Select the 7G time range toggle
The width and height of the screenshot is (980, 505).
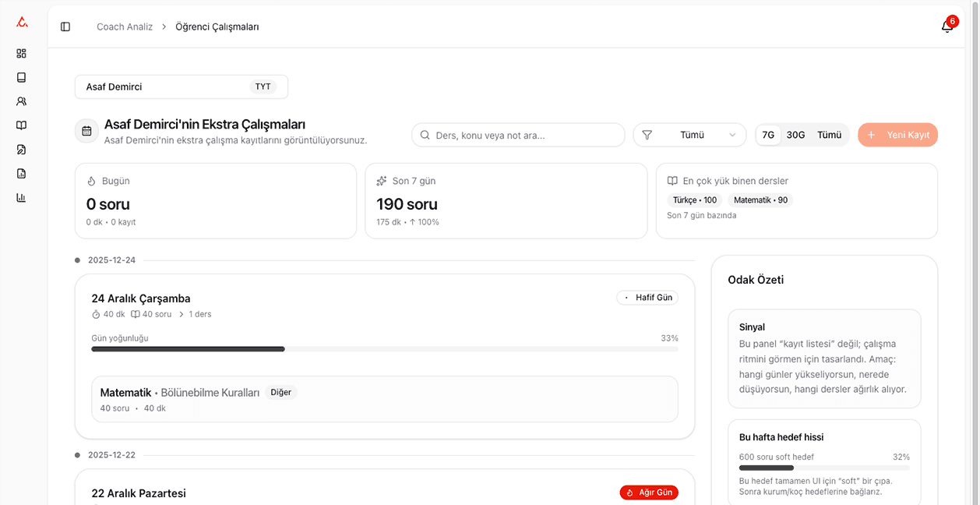768,135
